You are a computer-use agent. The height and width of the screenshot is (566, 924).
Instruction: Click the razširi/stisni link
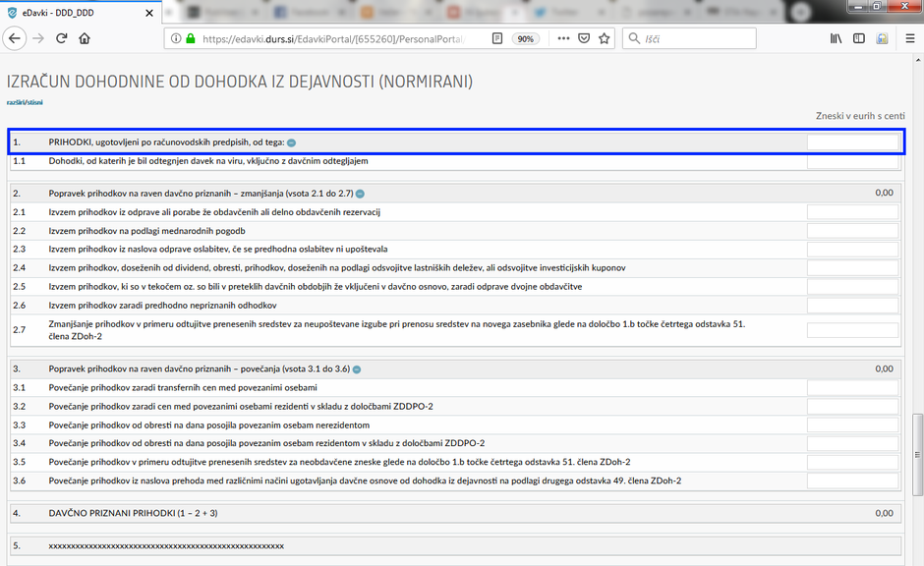25,102
